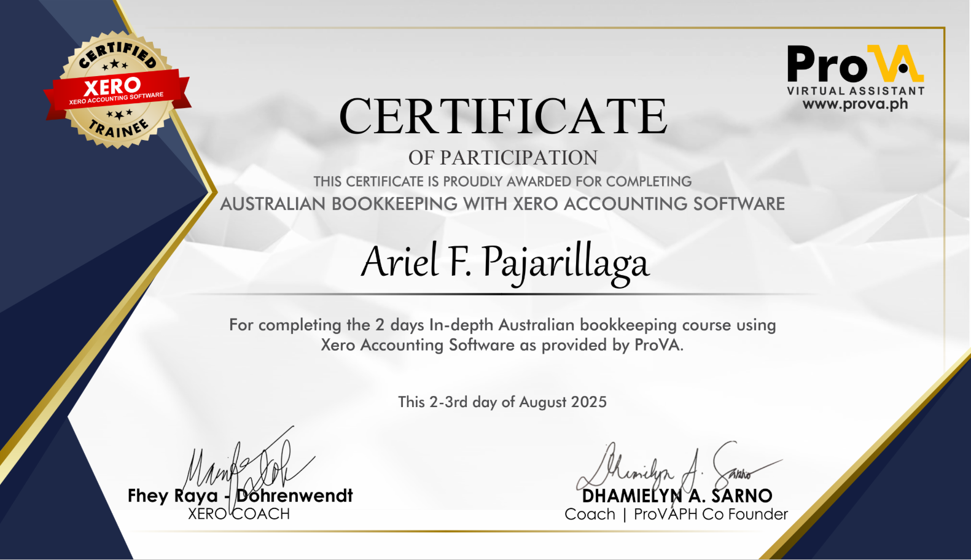Open the www.prova.ph link

pyautogui.click(x=855, y=104)
